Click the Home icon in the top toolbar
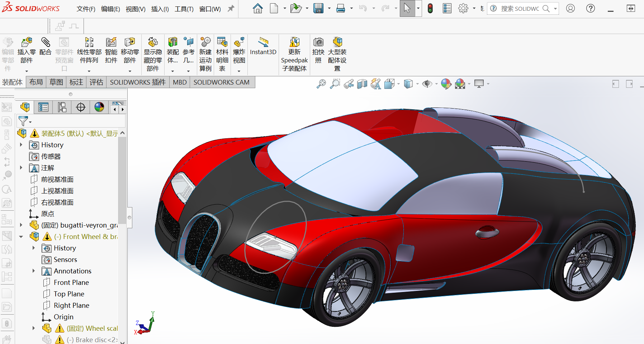The height and width of the screenshot is (344, 644). 257,8
